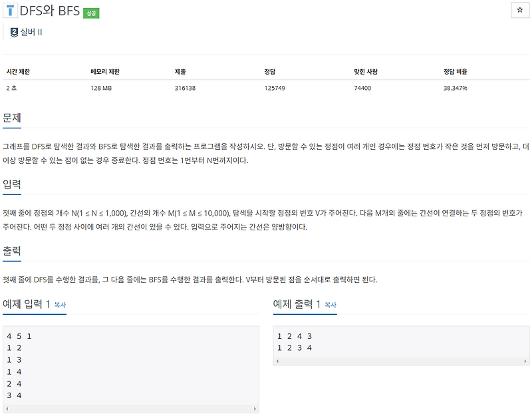Viewport: 532px width, 416px height.
Task: Click the 예제 출력 1 heading
Action: [x=297, y=302]
